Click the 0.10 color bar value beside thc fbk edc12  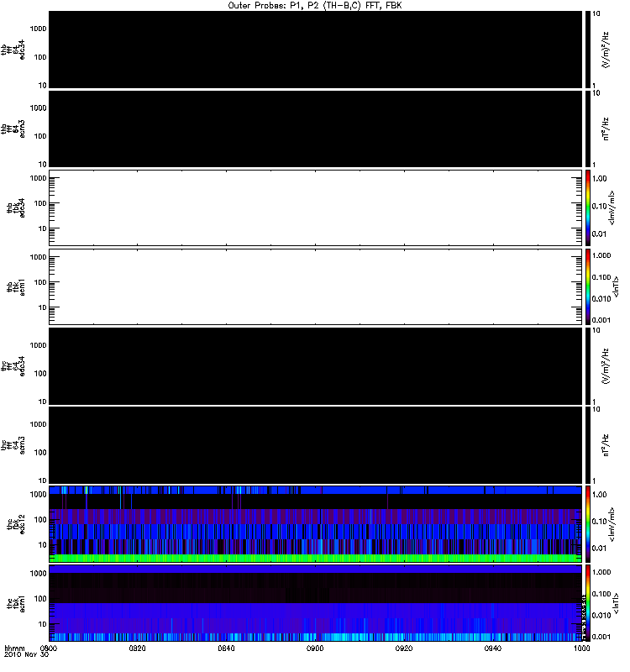(599, 521)
